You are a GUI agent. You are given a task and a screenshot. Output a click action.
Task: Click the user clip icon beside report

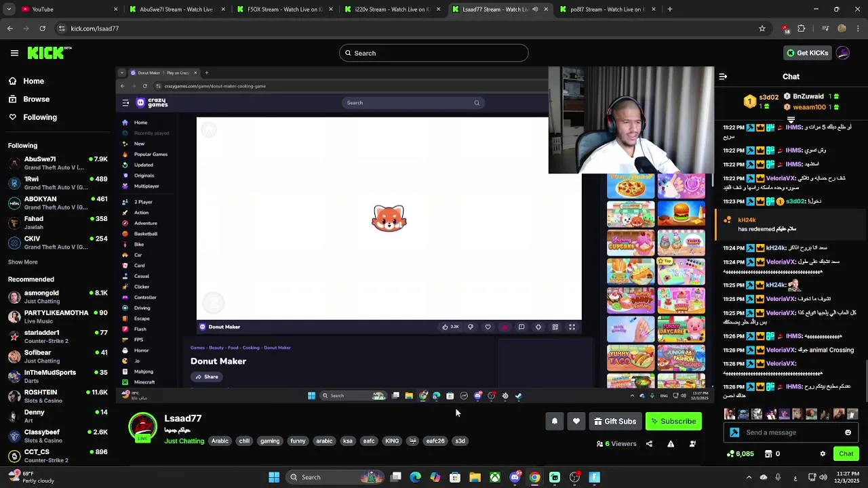[x=692, y=444]
